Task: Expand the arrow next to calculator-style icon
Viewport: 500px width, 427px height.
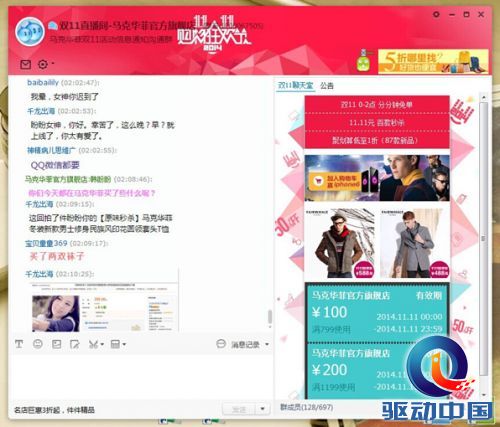Action: (124, 344)
